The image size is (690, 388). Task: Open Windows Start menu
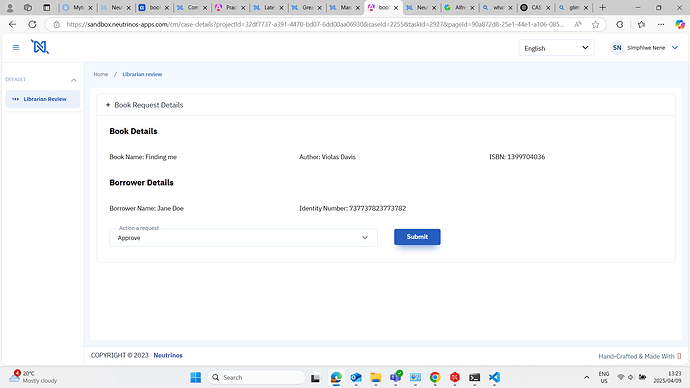click(195, 377)
